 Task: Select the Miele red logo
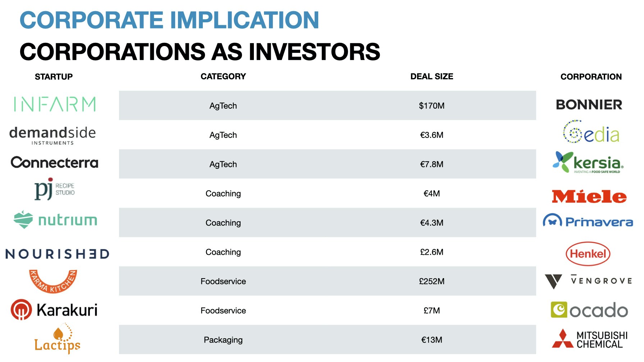pos(589,196)
